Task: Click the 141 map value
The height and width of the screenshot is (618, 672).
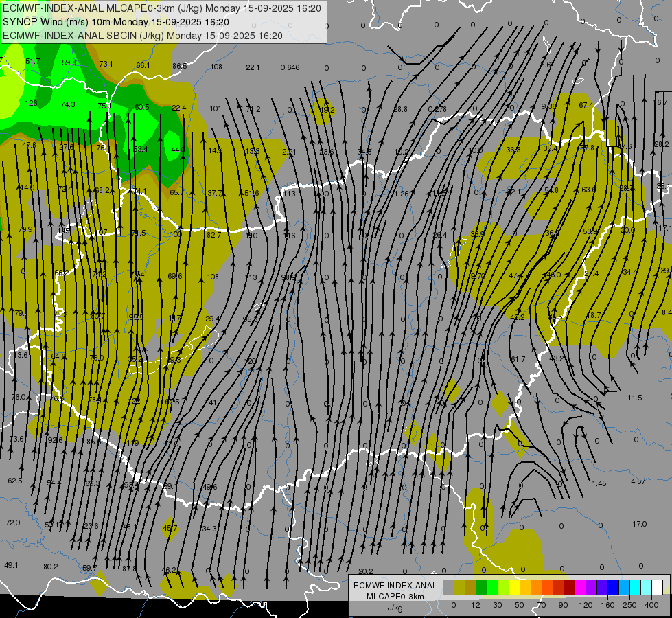Action: click(x=211, y=402)
